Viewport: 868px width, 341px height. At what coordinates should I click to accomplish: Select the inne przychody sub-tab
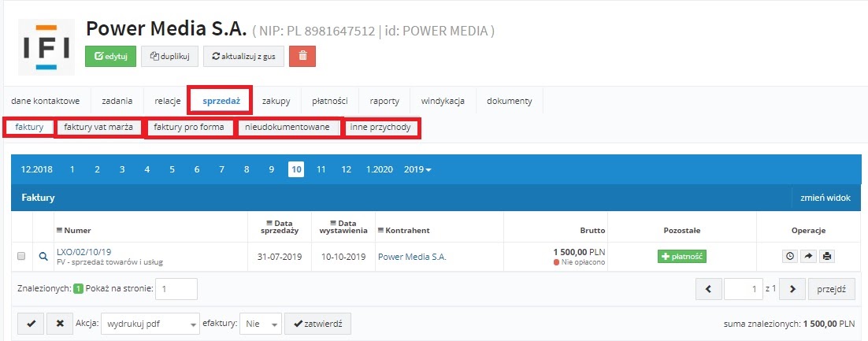click(x=380, y=128)
